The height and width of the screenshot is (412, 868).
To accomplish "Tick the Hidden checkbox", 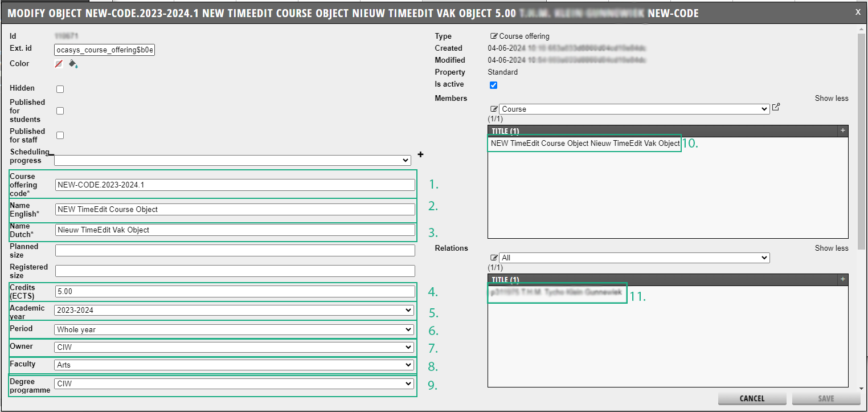I will click(60, 89).
